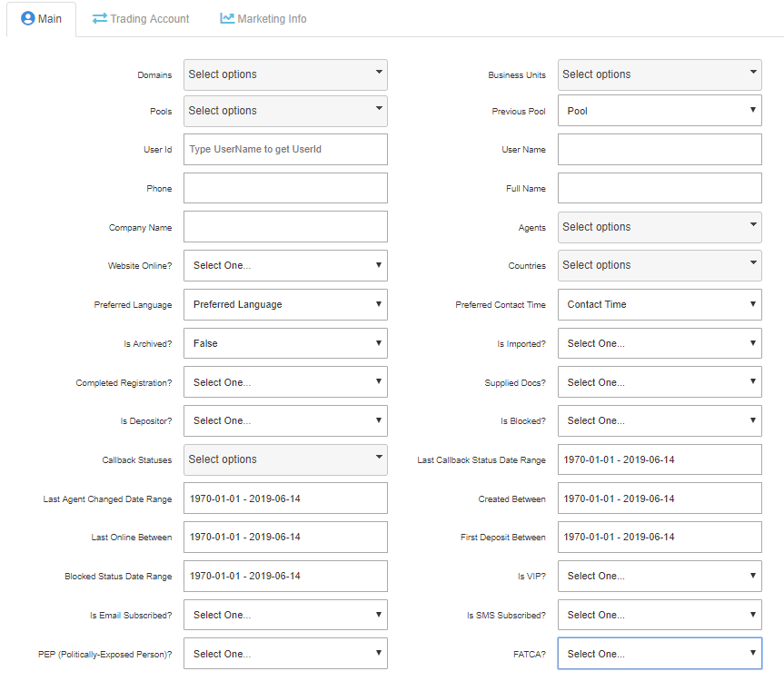Open the Is VIP dropdown

(x=660, y=576)
